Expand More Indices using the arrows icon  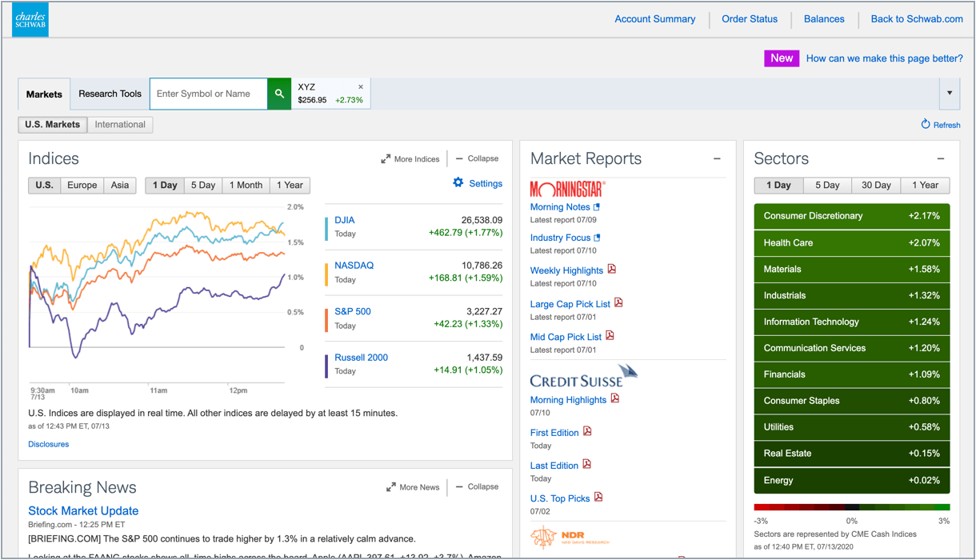pyautogui.click(x=387, y=158)
